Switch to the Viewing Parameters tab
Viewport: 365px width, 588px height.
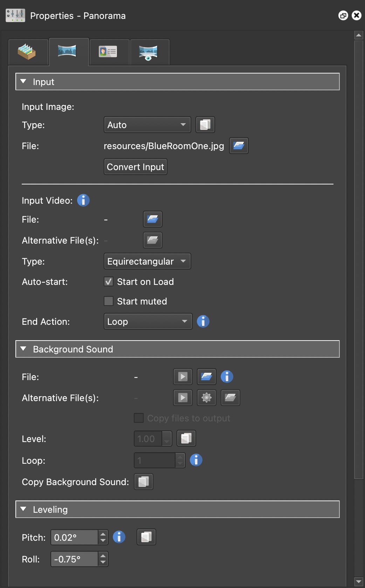[149, 52]
